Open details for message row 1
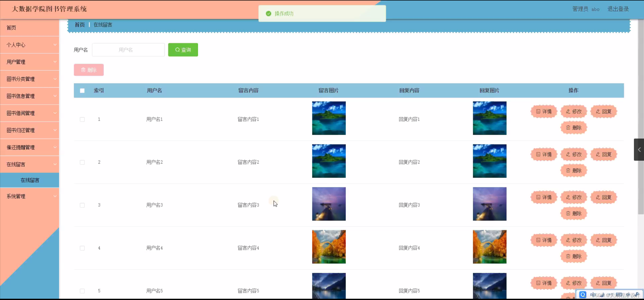The height and width of the screenshot is (300, 644). pos(544,111)
